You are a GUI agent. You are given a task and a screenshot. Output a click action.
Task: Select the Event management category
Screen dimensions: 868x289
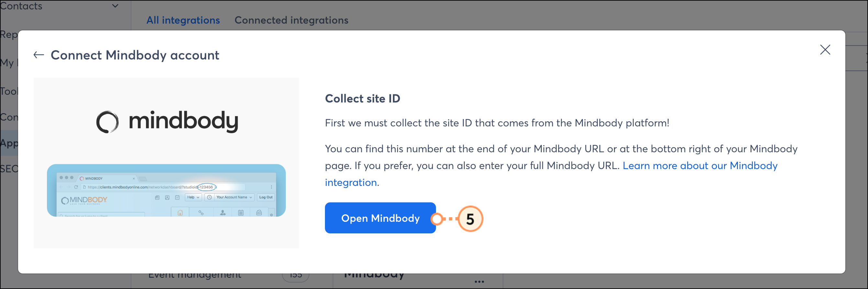coord(195,275)
